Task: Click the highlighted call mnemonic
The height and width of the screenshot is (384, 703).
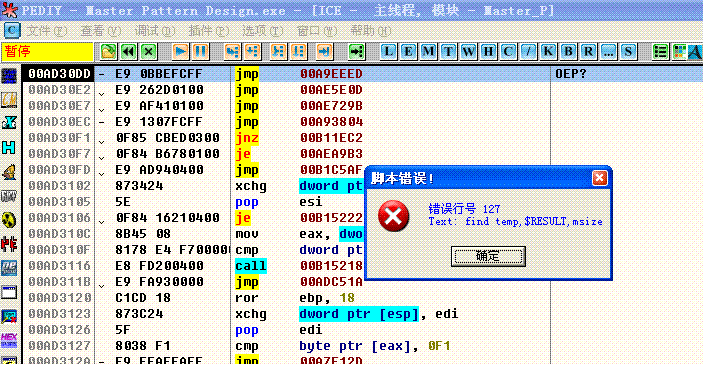Action: pyautogui.click(x=251, y=266)
